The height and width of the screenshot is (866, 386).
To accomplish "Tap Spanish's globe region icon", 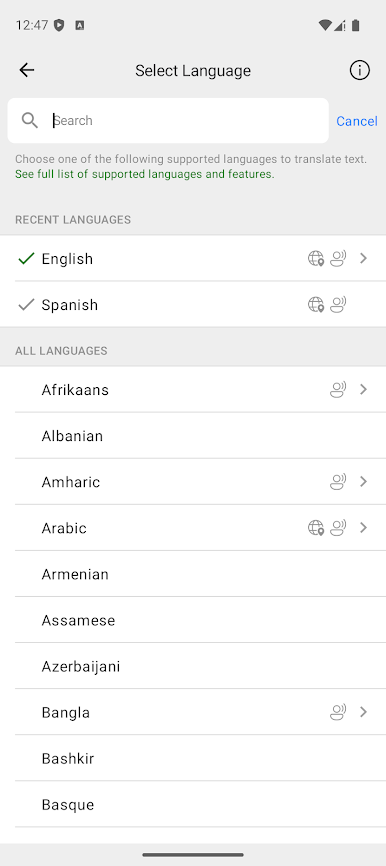I will coord(316,304).
